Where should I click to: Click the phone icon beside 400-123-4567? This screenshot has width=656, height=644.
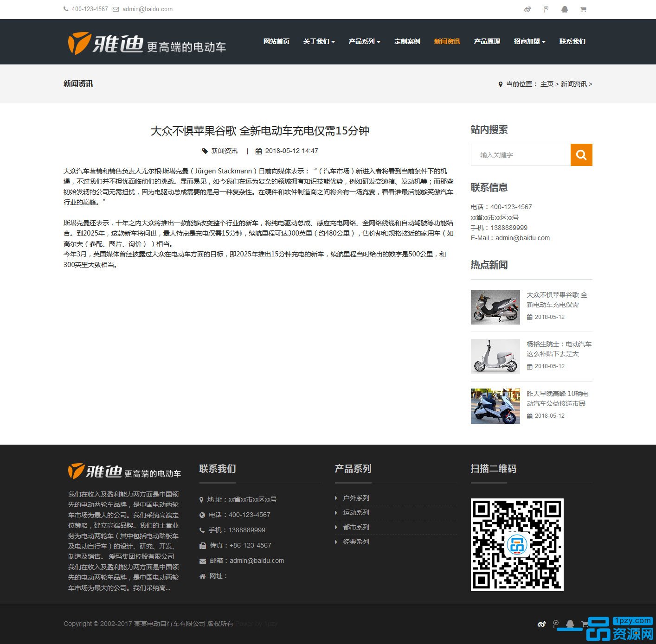point(66,9)
